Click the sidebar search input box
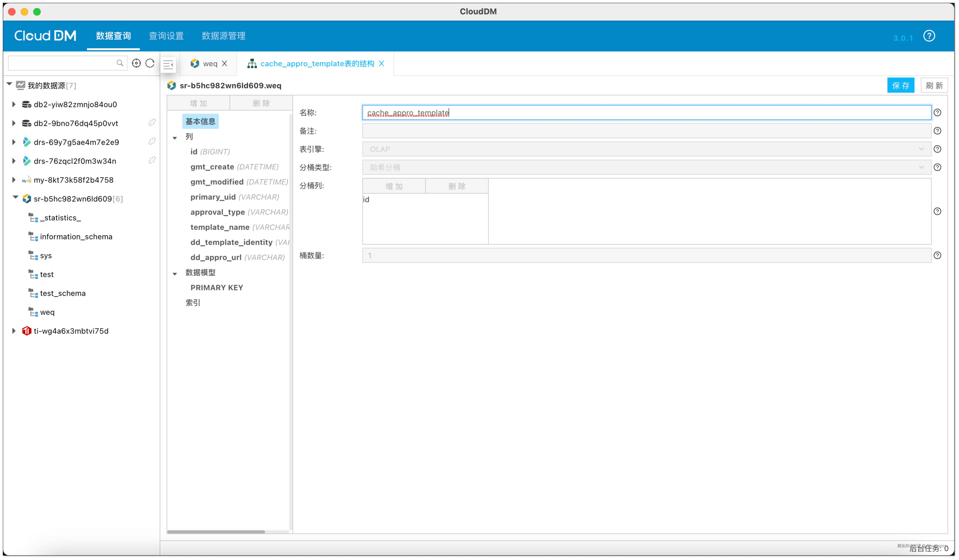Image resolution: width=959 pixels, height=560 pixels. (68, 63)
